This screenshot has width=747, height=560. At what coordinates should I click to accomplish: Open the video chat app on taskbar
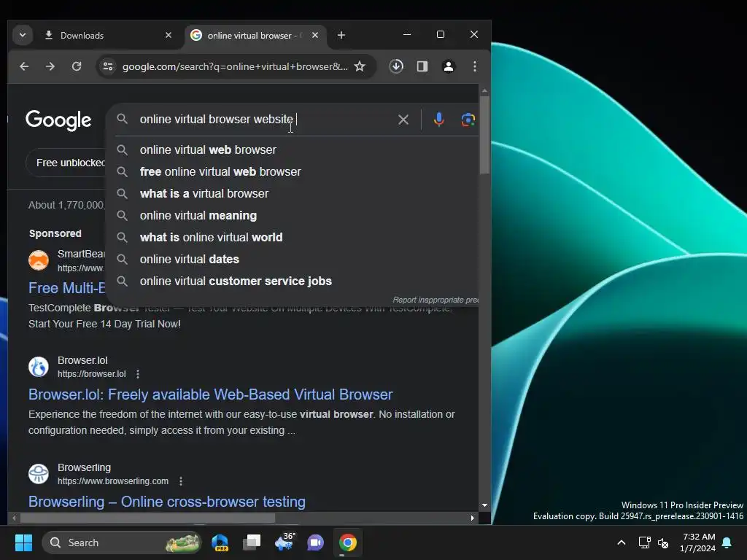[x=315, y=542]
